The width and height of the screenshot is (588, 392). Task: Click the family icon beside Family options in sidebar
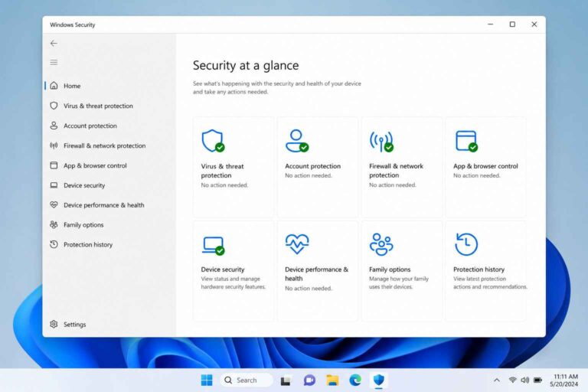click(x=54, y=224)
